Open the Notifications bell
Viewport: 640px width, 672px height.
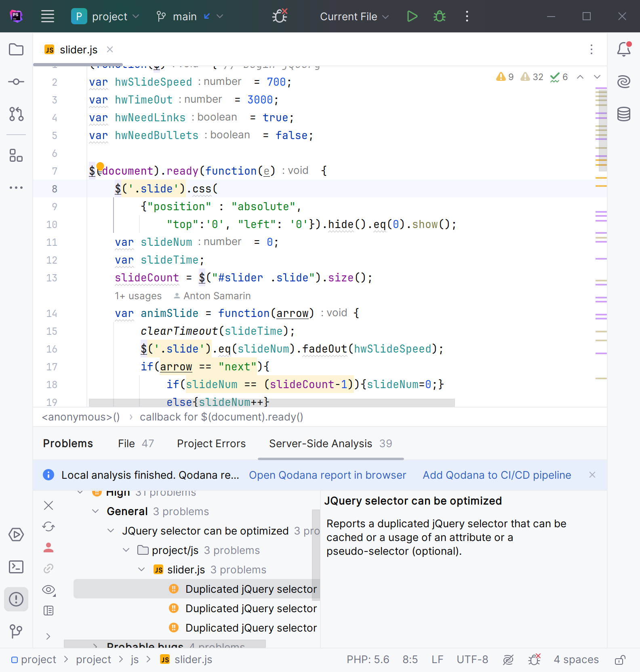[x=624, y=49]
